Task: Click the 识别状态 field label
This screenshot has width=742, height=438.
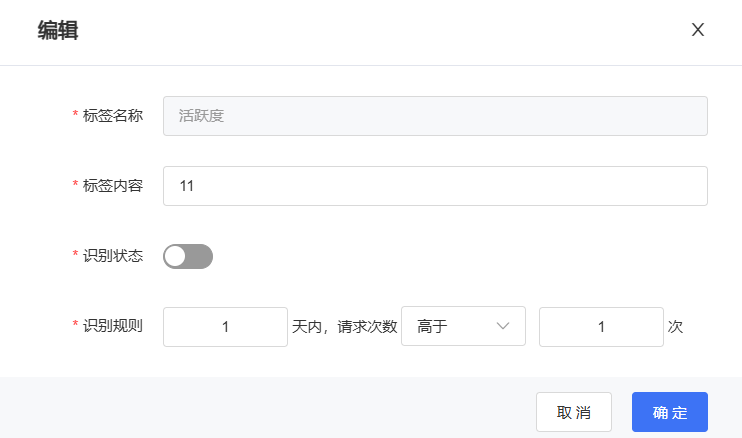Action: pyautogui.click(x=113, y=256)
